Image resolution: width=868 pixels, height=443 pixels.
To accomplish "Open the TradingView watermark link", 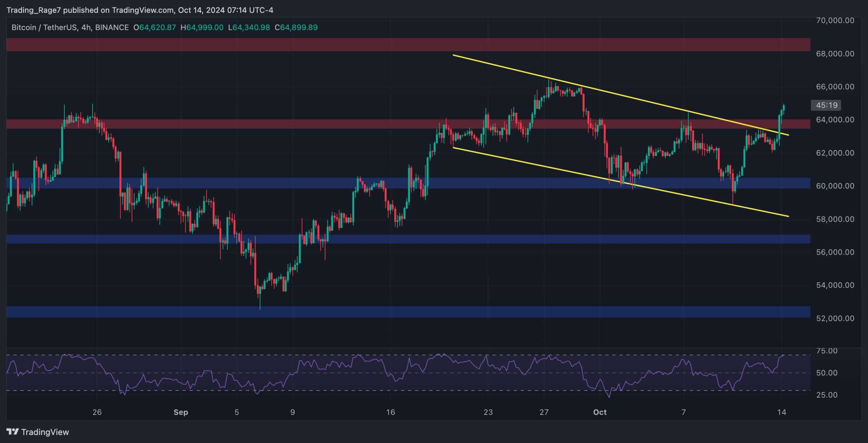I will pyautogui.click(x=38, y=432).
